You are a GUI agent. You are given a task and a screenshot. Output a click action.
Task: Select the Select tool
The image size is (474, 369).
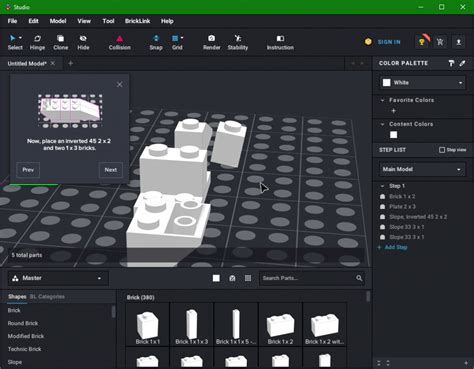pos(15,42)
